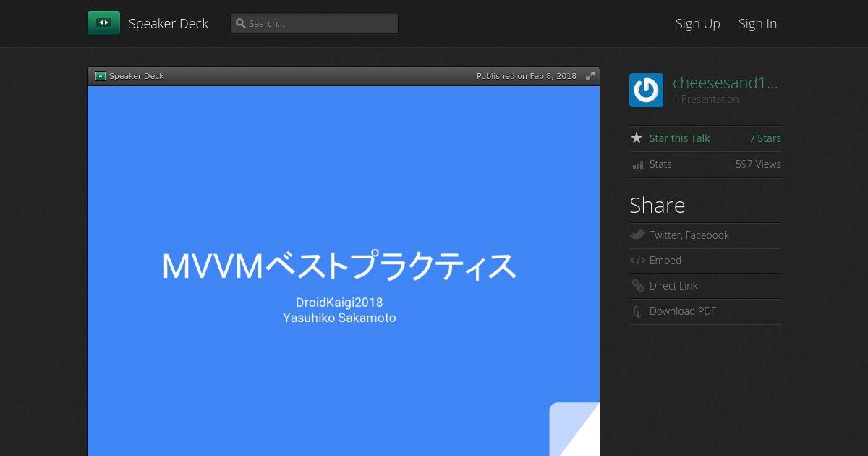Open the Sign Up page
The height and width of the screenshot is (456, 868).
point(698,23)
